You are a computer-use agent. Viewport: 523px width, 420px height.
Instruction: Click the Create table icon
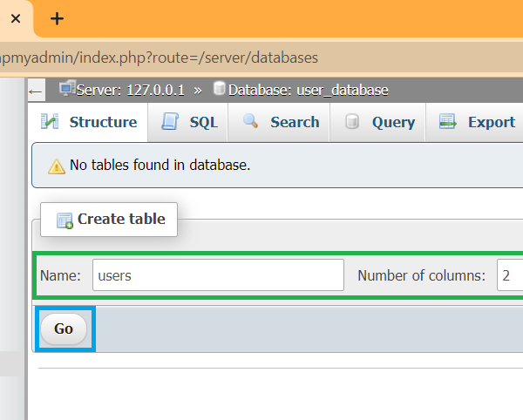click(65, 220)
